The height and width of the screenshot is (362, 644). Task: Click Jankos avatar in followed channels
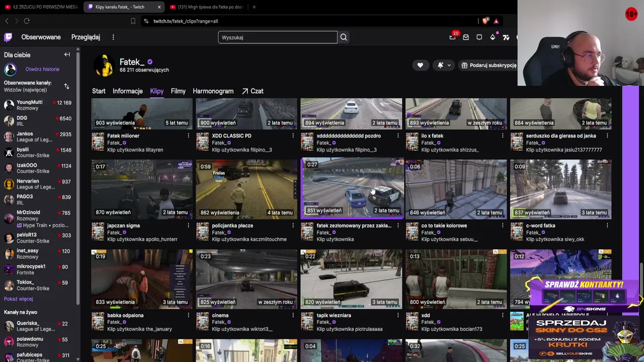point(9,137)
